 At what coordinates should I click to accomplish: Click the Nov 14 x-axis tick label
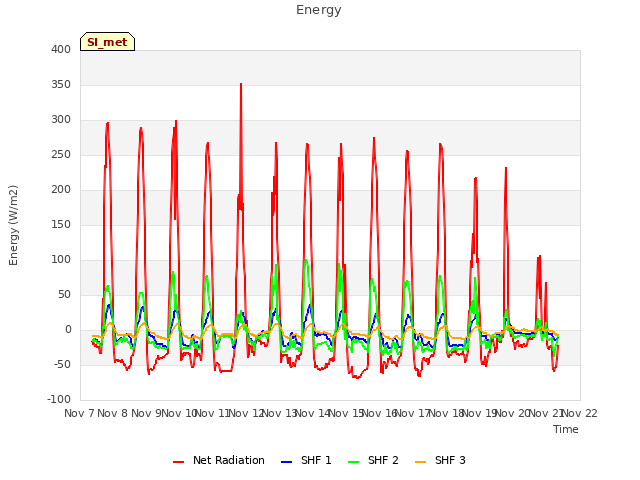pos(313,413)
